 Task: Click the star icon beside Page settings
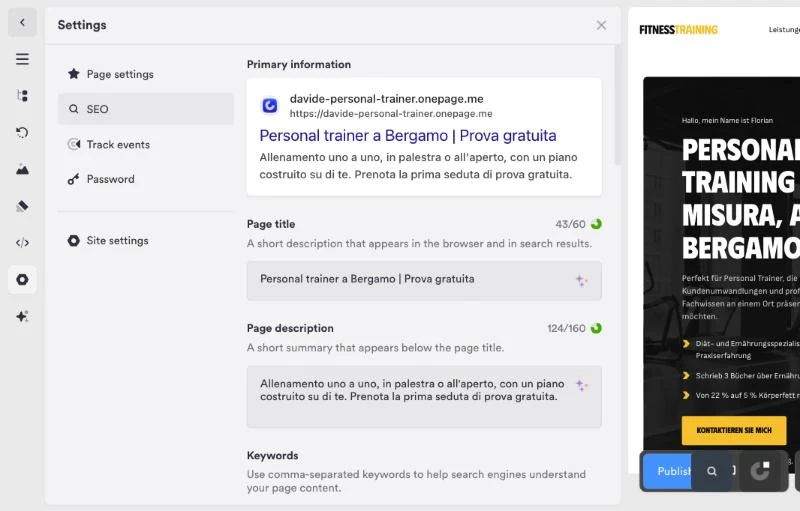[x=73, y=74]
